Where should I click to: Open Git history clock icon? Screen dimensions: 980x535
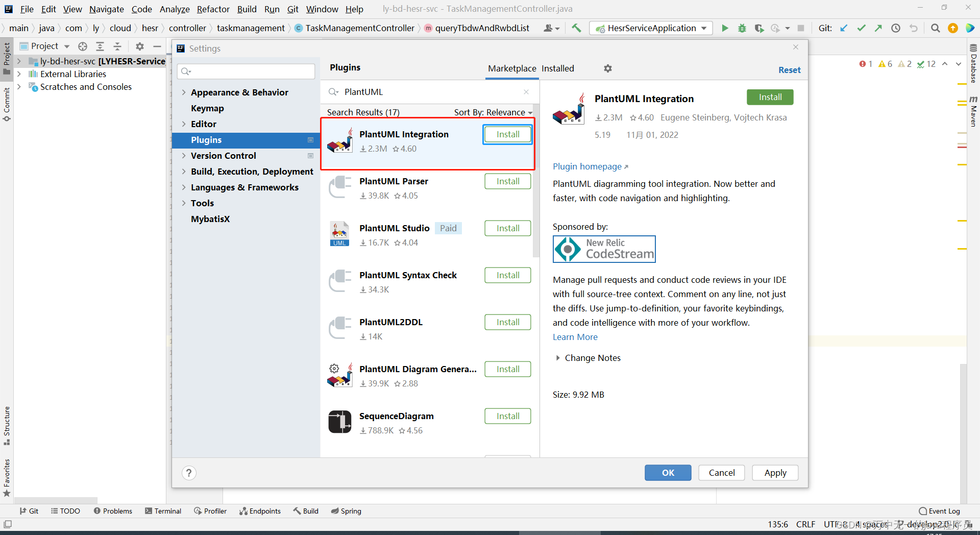click(896, 28)
